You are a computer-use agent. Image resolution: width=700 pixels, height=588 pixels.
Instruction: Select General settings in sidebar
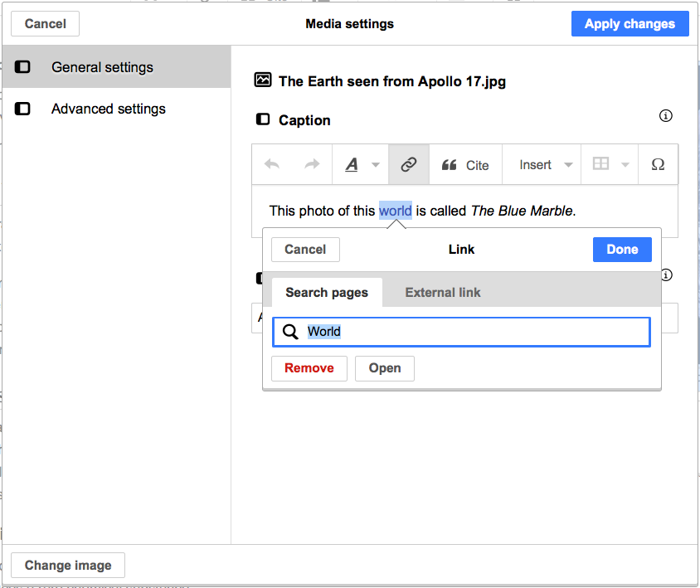pos(116,66)
